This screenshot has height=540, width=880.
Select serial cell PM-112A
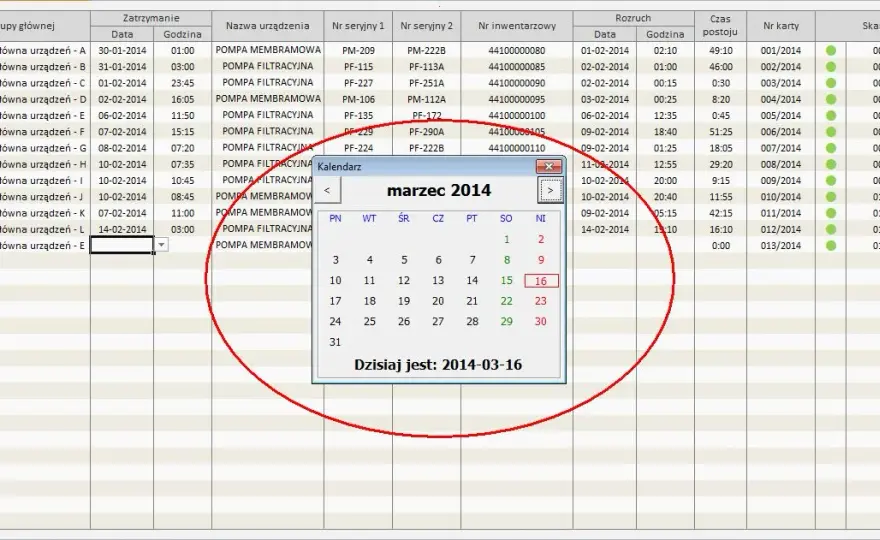pyautogui.click(x=427, y=99)
